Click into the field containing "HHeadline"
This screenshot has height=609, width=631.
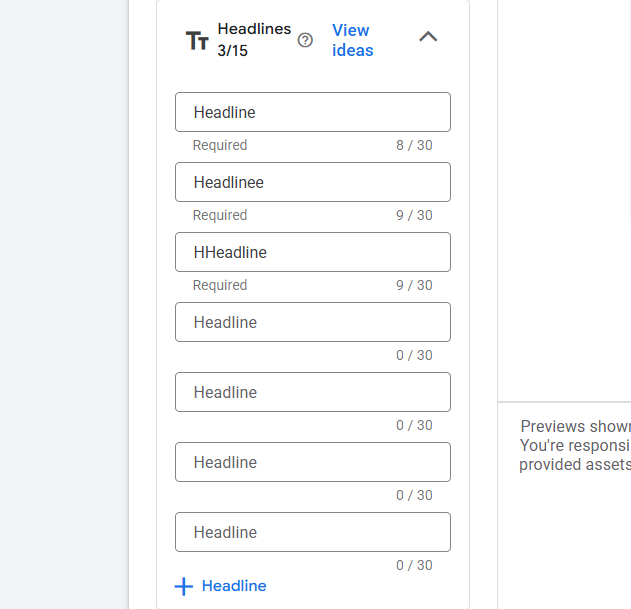pyautogui.click(x=312, y=252)
